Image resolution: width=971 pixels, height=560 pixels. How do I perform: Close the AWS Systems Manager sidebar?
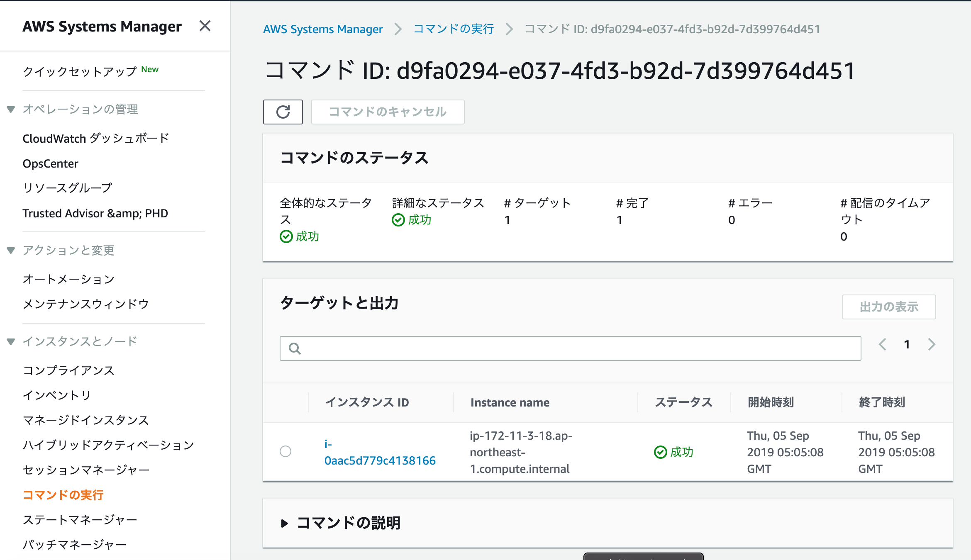pyautogui.click(x=205, y=26)
